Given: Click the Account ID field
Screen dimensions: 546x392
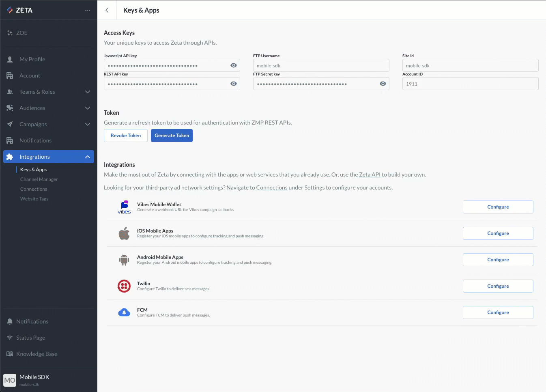Looking at the screenshot, I should tap(470, 84).
